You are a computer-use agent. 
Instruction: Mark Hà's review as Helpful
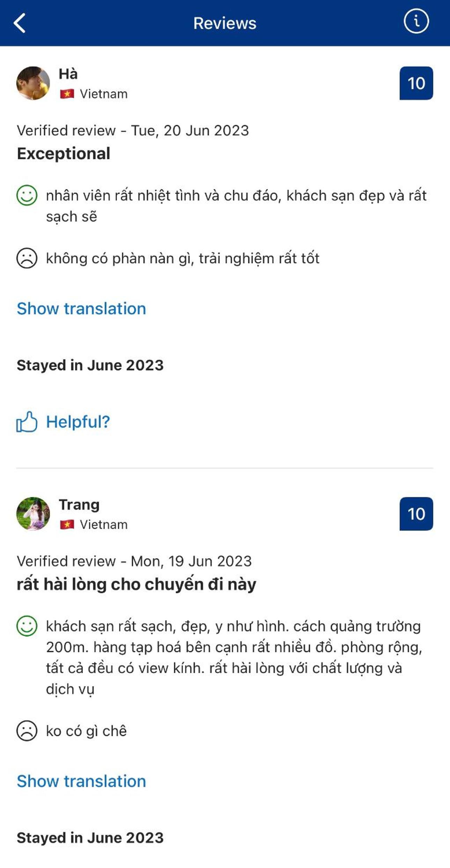[78, 422]
